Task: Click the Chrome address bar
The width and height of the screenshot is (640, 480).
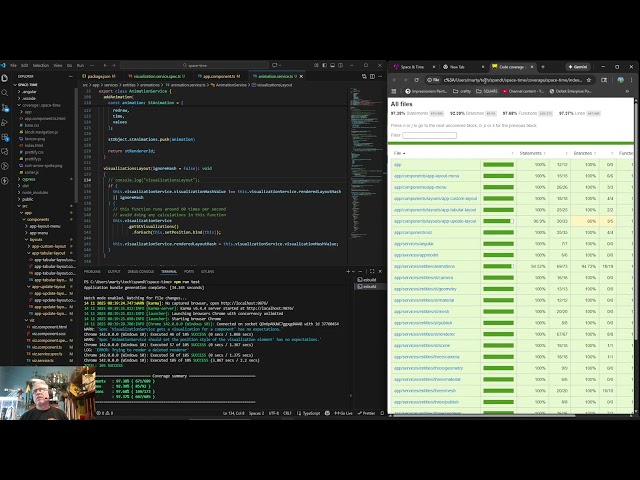Action: [510, 80]
